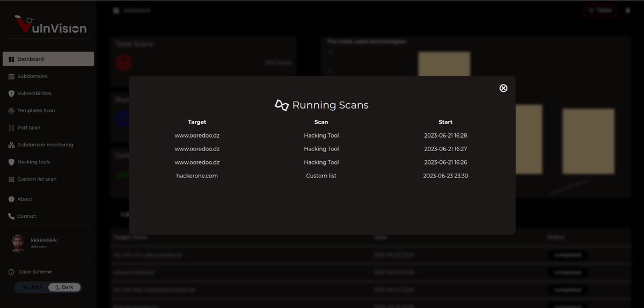Open the Dashboard page in sidebar

click(48, 59)
